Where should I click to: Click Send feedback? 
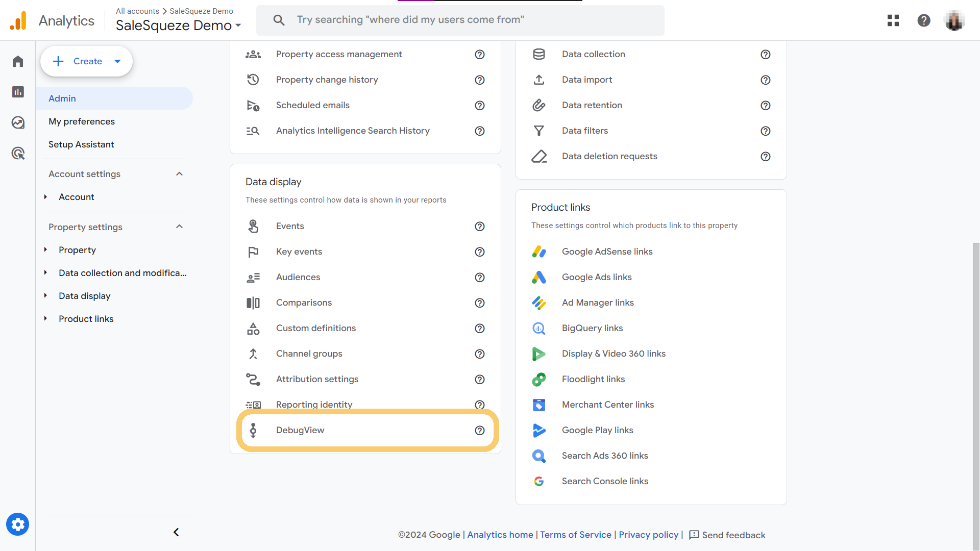[x=727, y=535]
